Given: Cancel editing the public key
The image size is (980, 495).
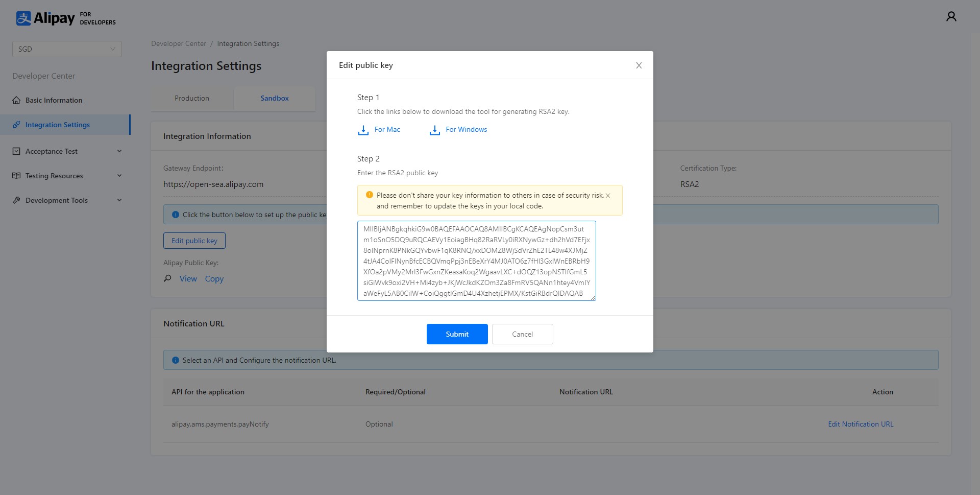Looking at the screenshot, I should [522, 334].
